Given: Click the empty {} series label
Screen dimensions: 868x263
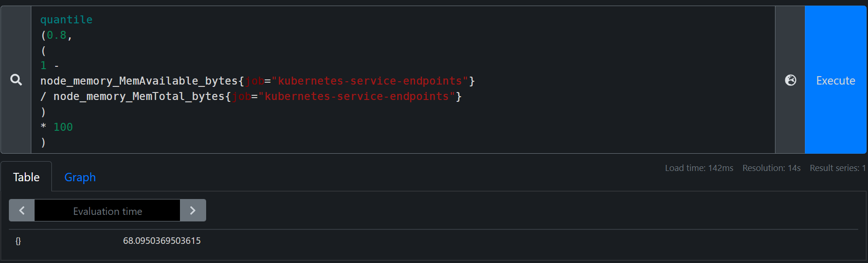Looking at the screenshot, I should point(18,241).
